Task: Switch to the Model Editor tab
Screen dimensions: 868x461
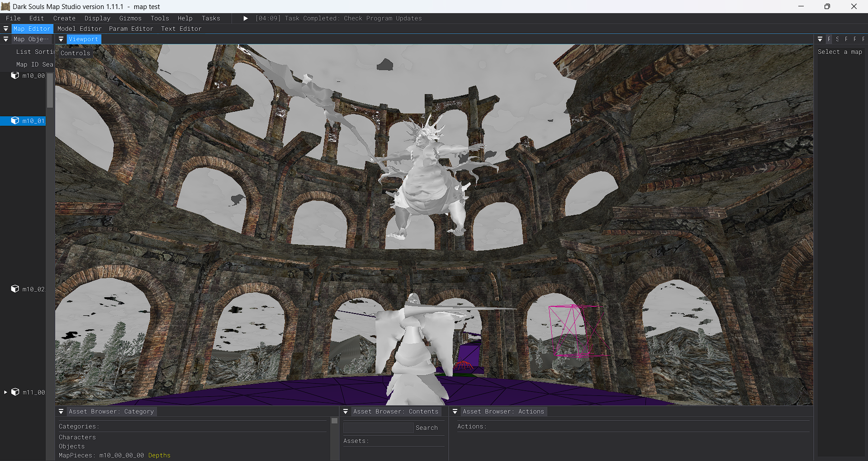Action: click(x=80, y=29)
